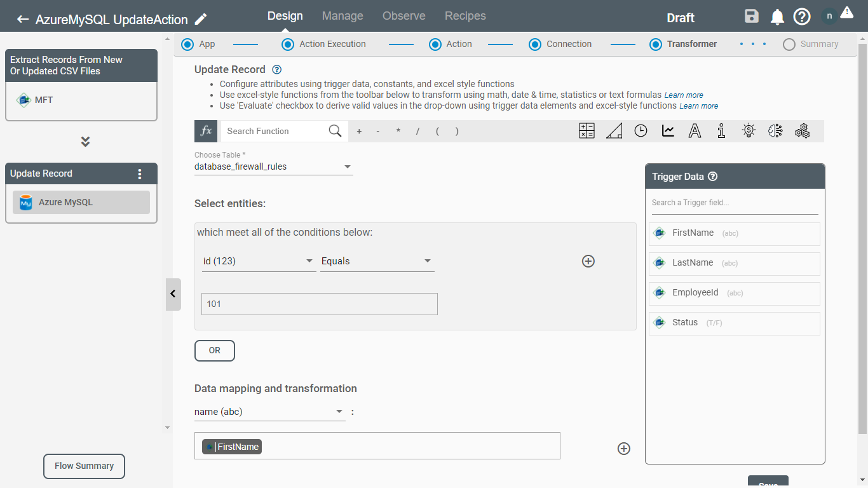Open text functions letter A icon
The height and width of the screenshot is (488, 868).
(695, 131)
